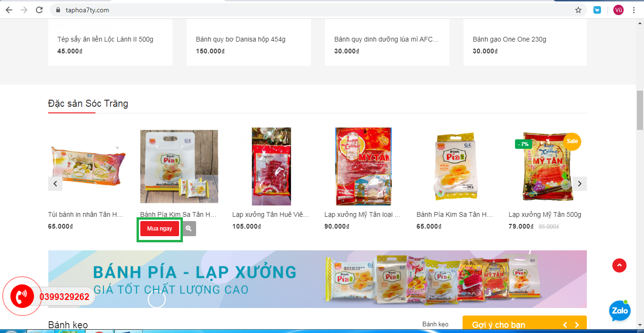Go back with browser back arrow
644x333 pixels.
tap(9, 10)
